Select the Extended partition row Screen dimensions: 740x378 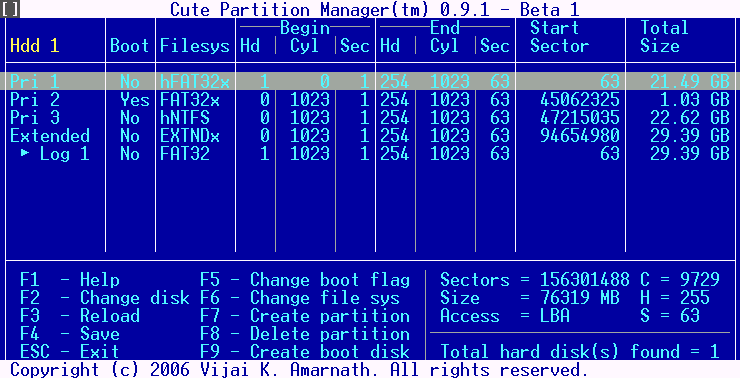370,135
